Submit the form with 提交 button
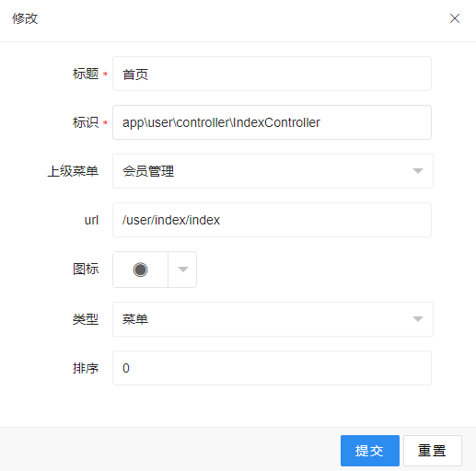 point(370,451)
